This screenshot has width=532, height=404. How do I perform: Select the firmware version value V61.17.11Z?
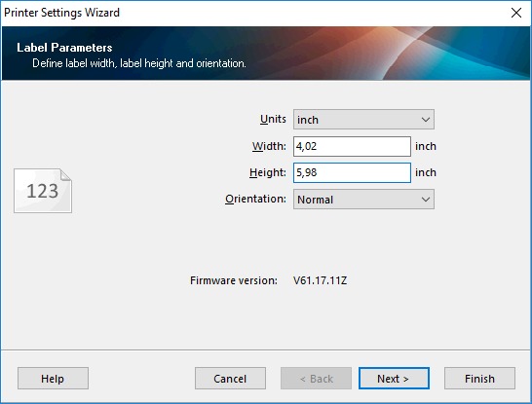point(320,280)
